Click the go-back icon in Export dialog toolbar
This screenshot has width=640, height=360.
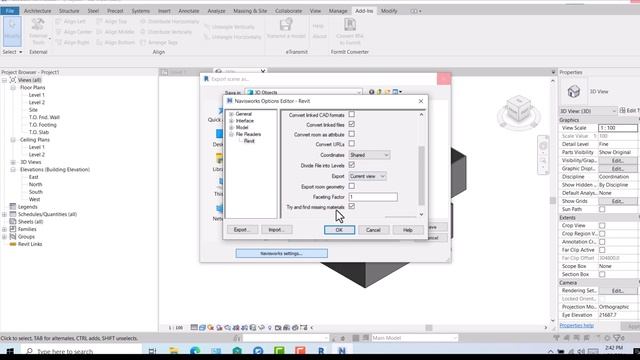(371, 92)
